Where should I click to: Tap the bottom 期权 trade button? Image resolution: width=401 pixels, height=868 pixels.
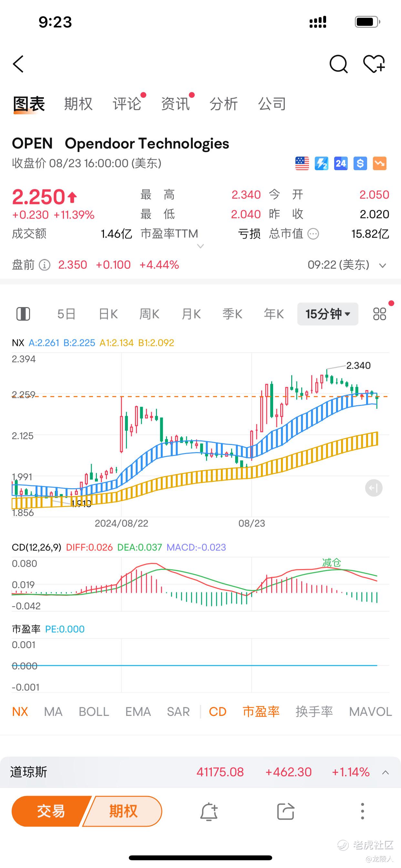123,811
